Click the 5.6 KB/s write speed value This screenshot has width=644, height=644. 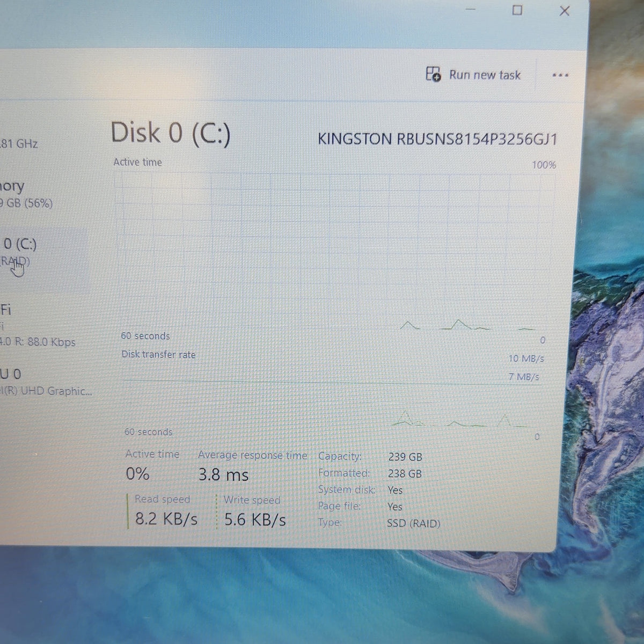click(255, 519)
